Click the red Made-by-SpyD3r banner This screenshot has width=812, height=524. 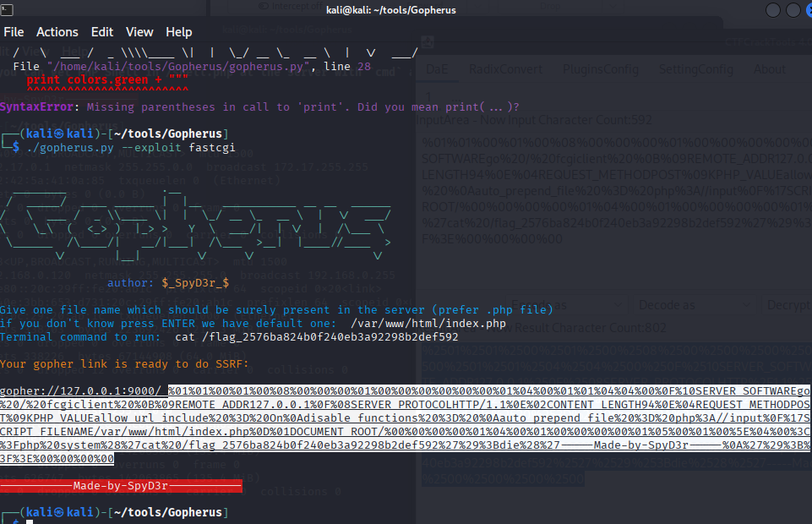pos(121,486)
